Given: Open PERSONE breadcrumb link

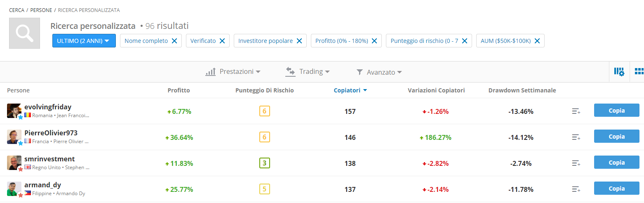Looking at the screenshot, I should [x=42, y=10].
